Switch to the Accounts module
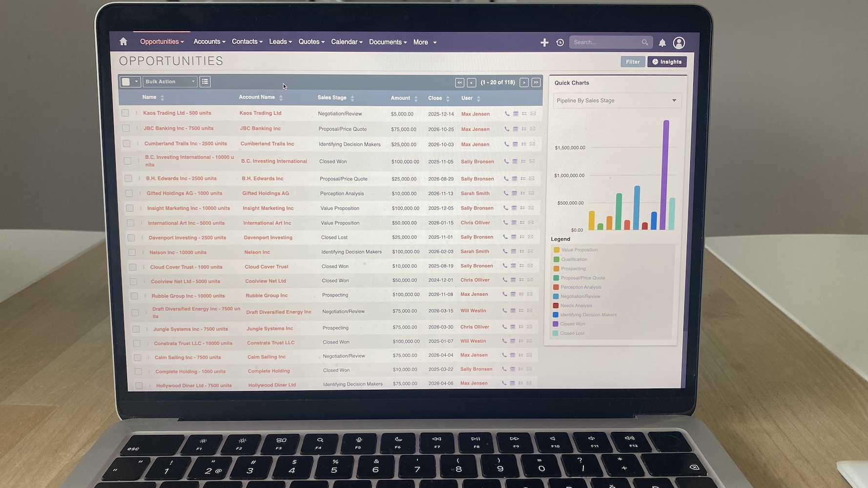 tap(209, 41)
